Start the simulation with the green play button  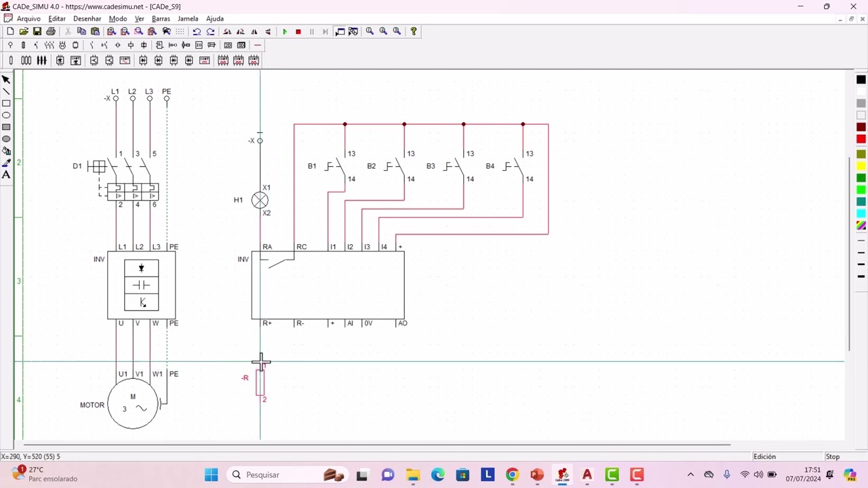[285, 31]
